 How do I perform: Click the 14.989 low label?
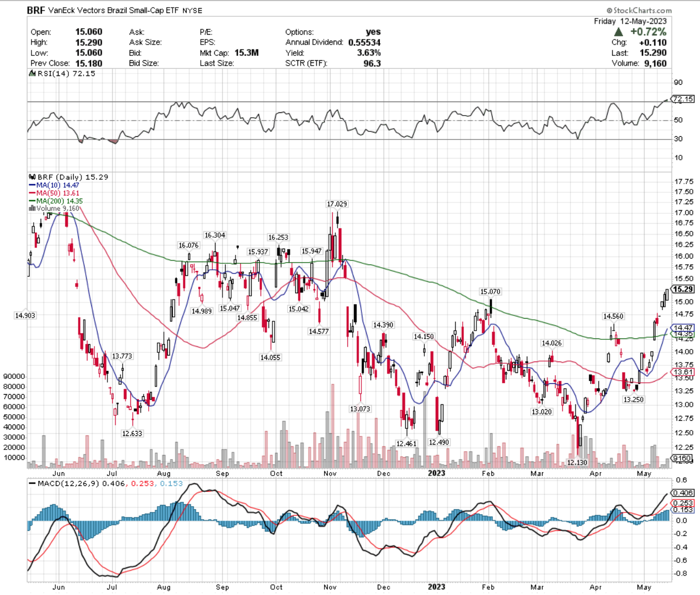(x=202, y=311)
